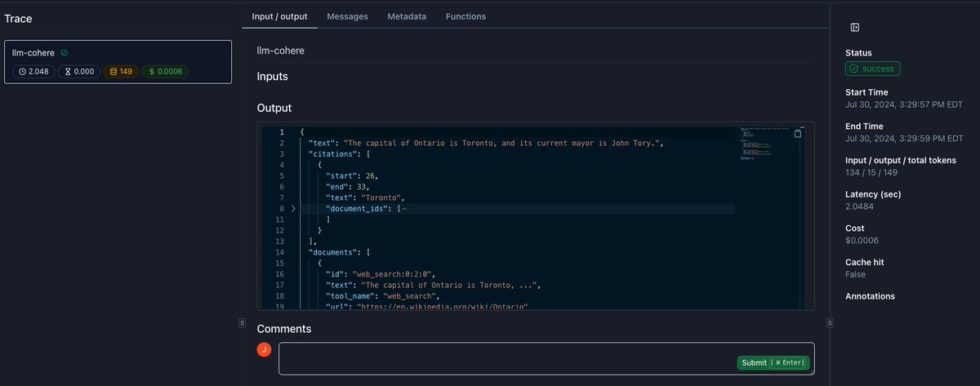Click the Annotations label
The image size is (980, 386).
[x=870, y=296]
